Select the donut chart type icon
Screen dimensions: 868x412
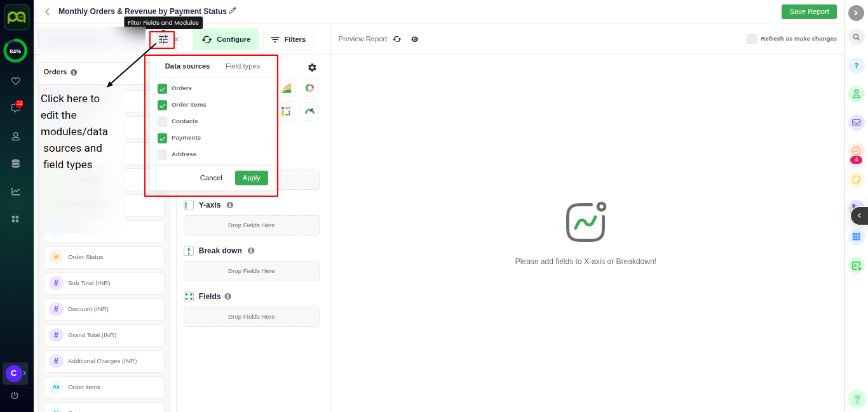pos(309,88)
